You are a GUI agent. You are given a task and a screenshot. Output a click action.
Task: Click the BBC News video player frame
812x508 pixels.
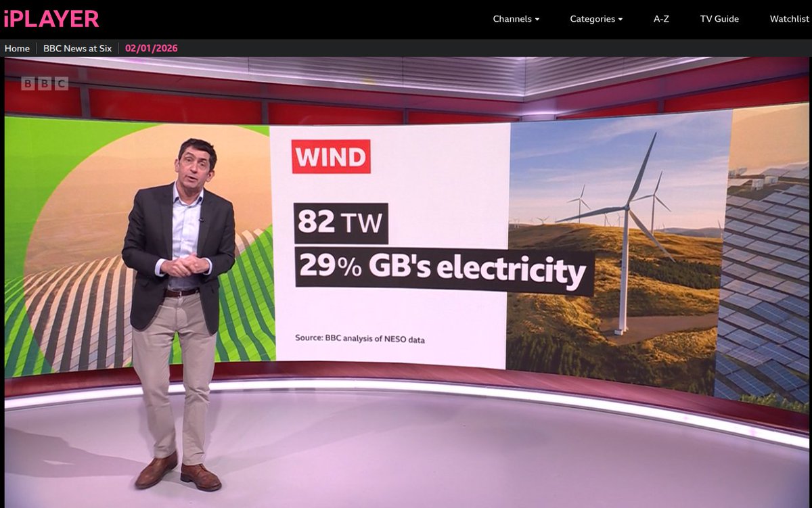(407, 282)
